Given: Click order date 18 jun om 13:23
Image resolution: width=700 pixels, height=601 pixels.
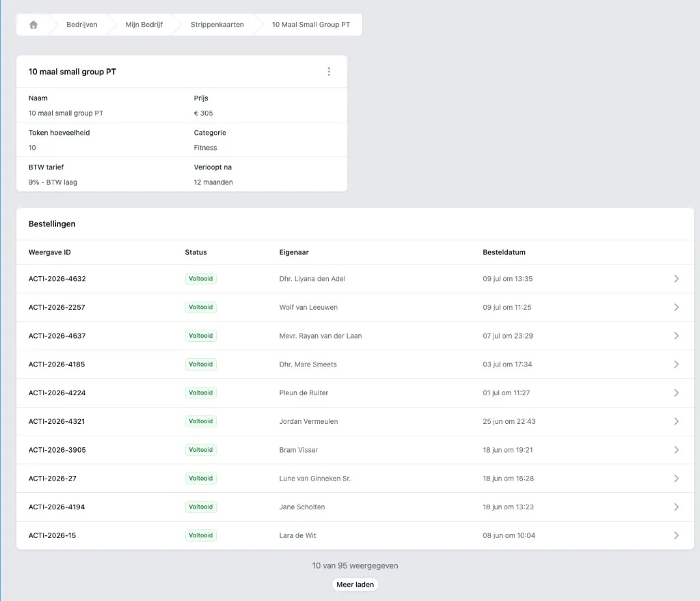Looking at the screenshot, I should click(x=508, y=507).
